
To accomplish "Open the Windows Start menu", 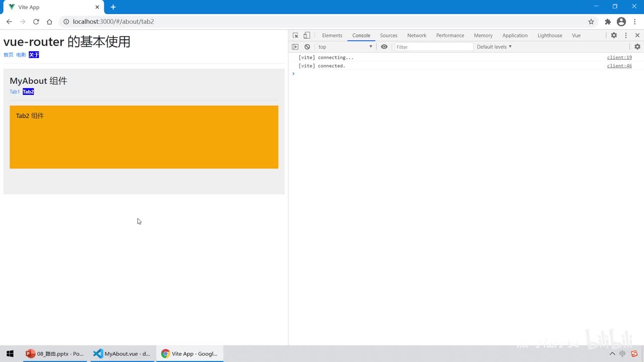I will click(x=10, y=353).
